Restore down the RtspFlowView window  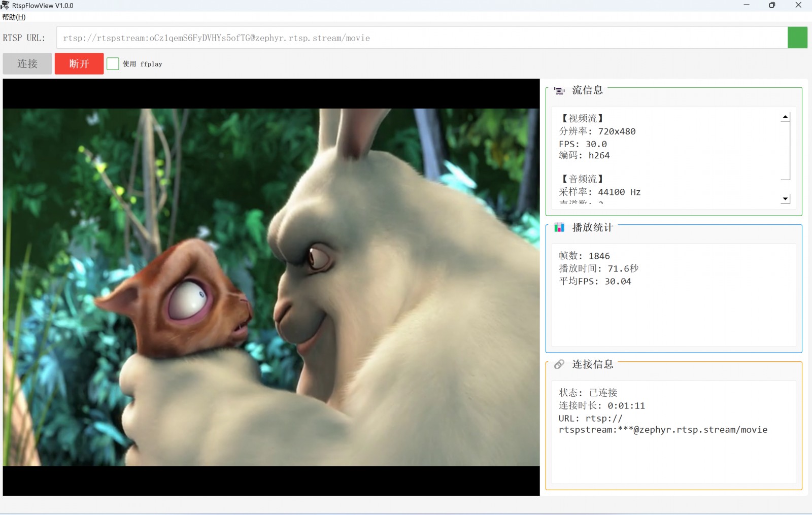pyautogui.click(x=772, y=5)
